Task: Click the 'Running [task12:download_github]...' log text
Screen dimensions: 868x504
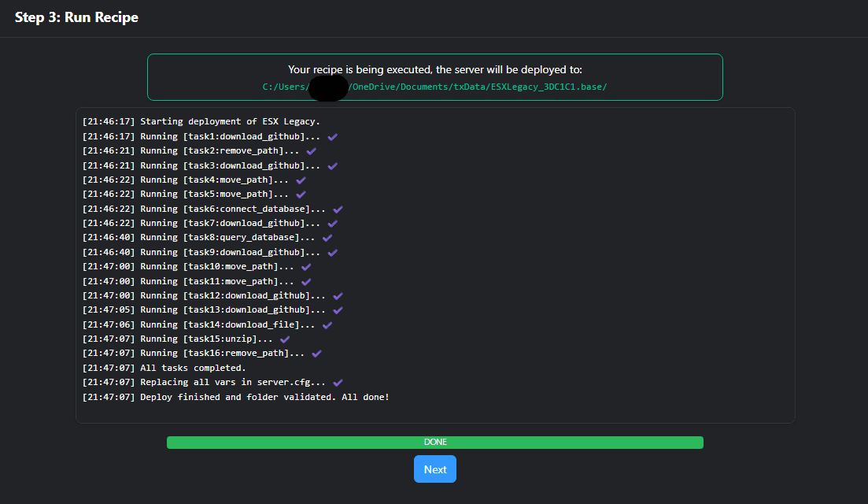Action: click(233, 295)
